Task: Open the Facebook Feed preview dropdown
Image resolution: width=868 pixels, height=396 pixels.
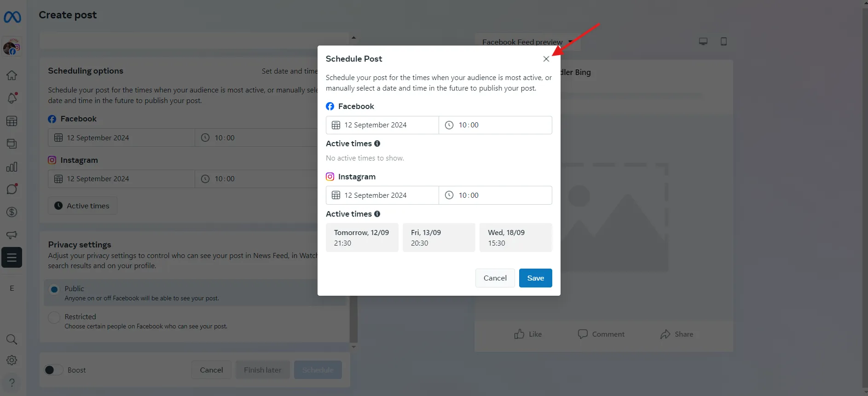Action: [x=527, y=42]
